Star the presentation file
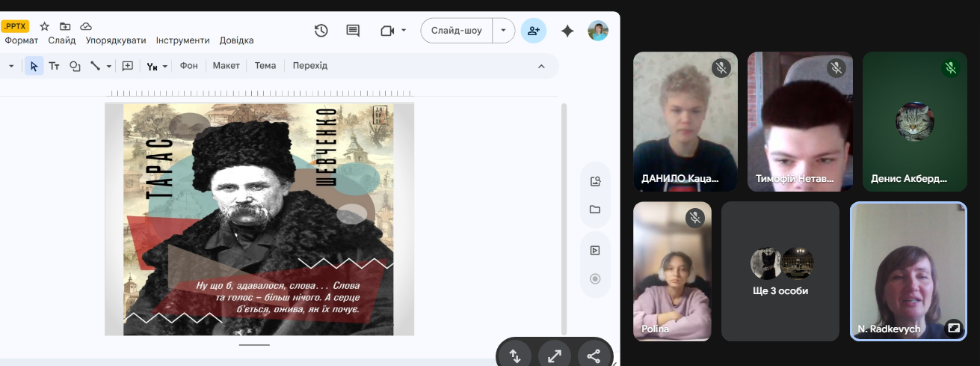This screenshot has width=980, height=366. [44, 26]
